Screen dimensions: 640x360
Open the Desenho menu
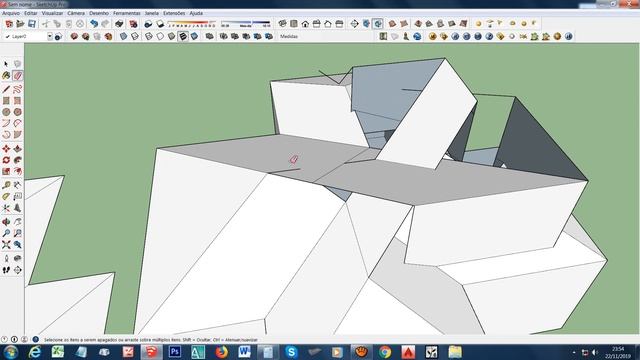(99, 13)
